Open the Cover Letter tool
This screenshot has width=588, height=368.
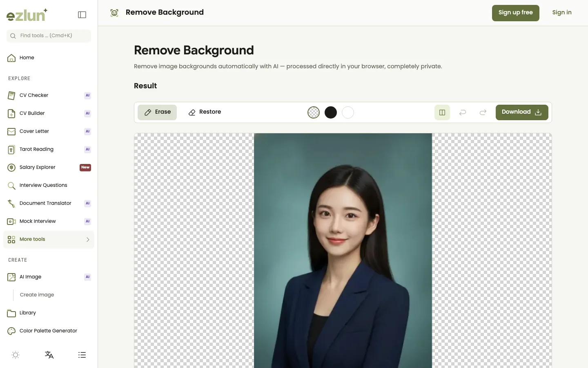tap(49, 131)
